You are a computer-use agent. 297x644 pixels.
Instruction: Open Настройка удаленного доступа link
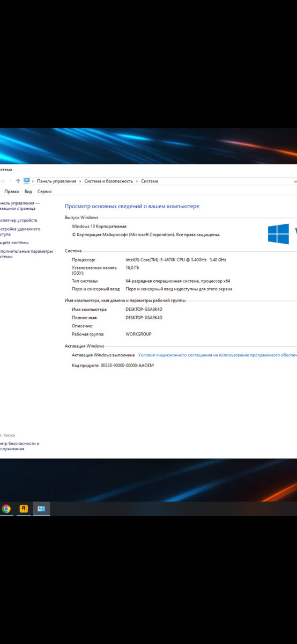tap(20, 231)
